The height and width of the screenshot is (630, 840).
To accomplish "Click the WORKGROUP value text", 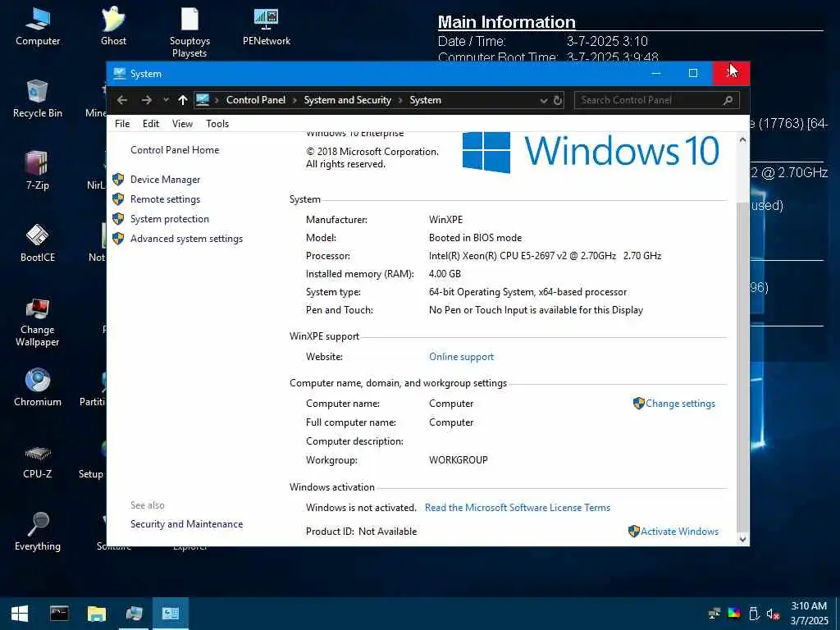I will pyautogui.click(x=458, y=460).
